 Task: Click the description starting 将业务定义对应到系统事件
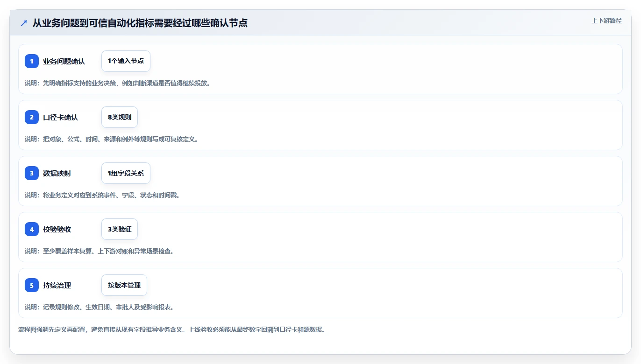[x=102, y=195]
